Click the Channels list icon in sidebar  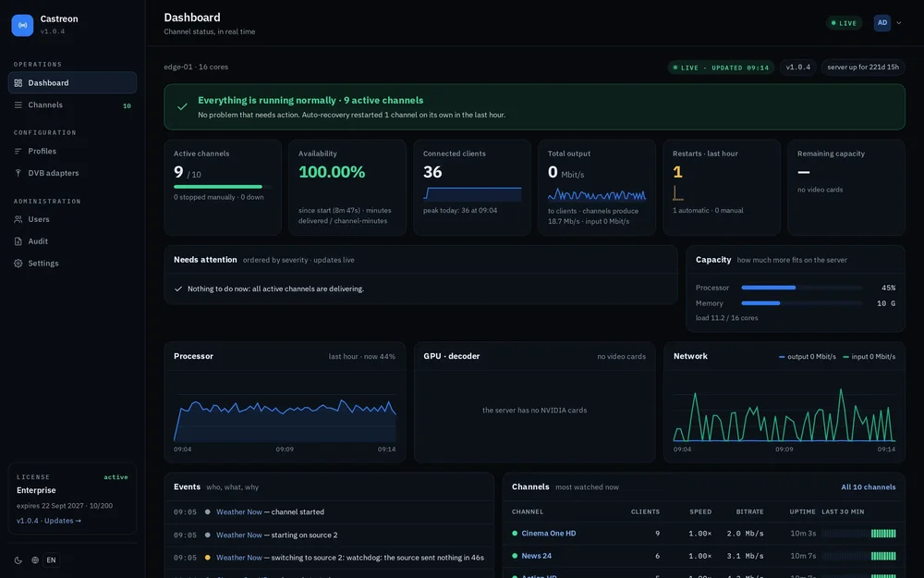pyautogui.click(x=18, y=105)
